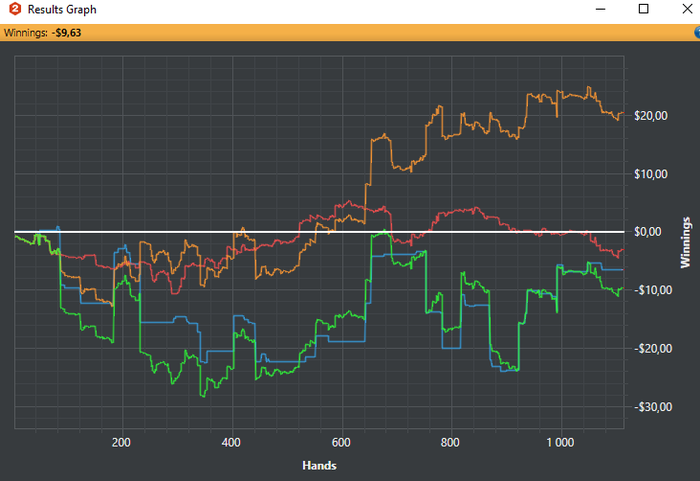Click the $20,00 y-axis label

click(651, 116)
